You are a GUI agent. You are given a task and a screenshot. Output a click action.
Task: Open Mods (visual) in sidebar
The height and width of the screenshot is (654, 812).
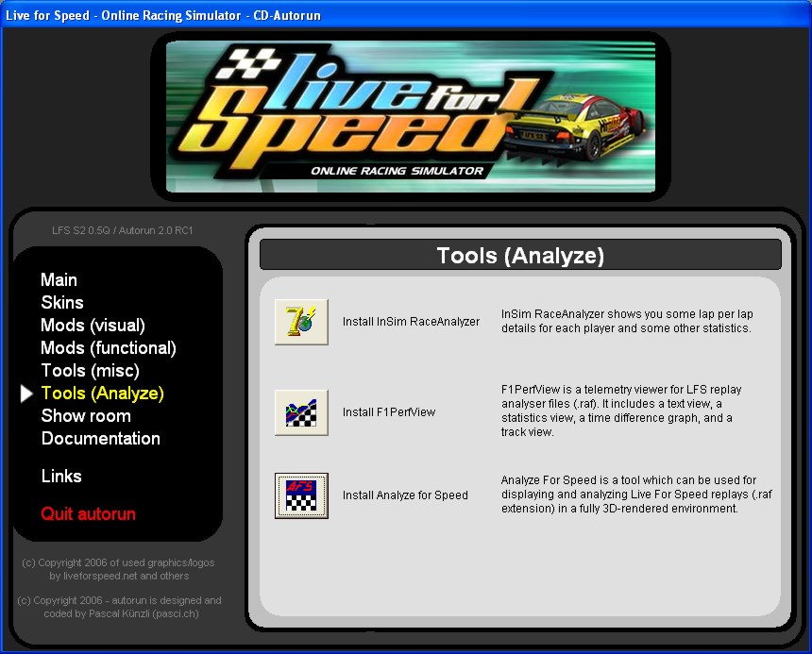tap(93, 326)
